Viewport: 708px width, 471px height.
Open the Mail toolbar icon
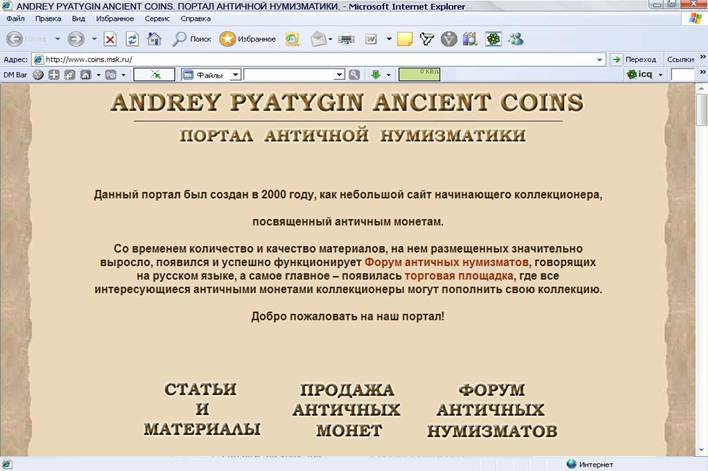[319, 39]
